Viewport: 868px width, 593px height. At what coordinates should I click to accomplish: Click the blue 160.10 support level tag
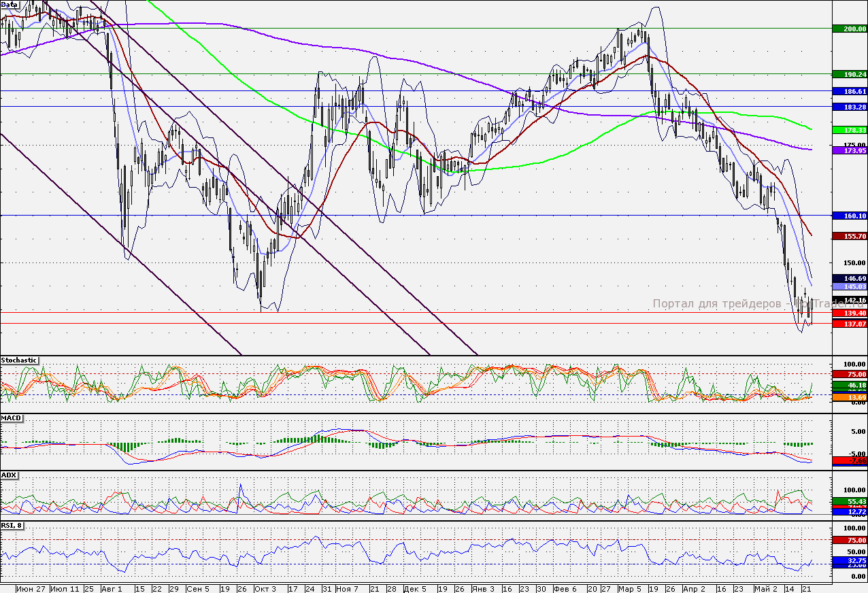(x=850, y=216)
